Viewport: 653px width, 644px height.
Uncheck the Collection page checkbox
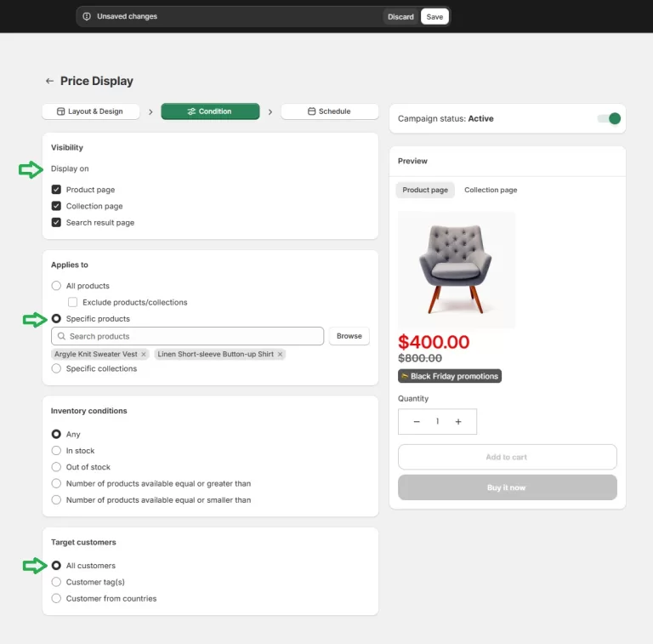pos(56,206)
